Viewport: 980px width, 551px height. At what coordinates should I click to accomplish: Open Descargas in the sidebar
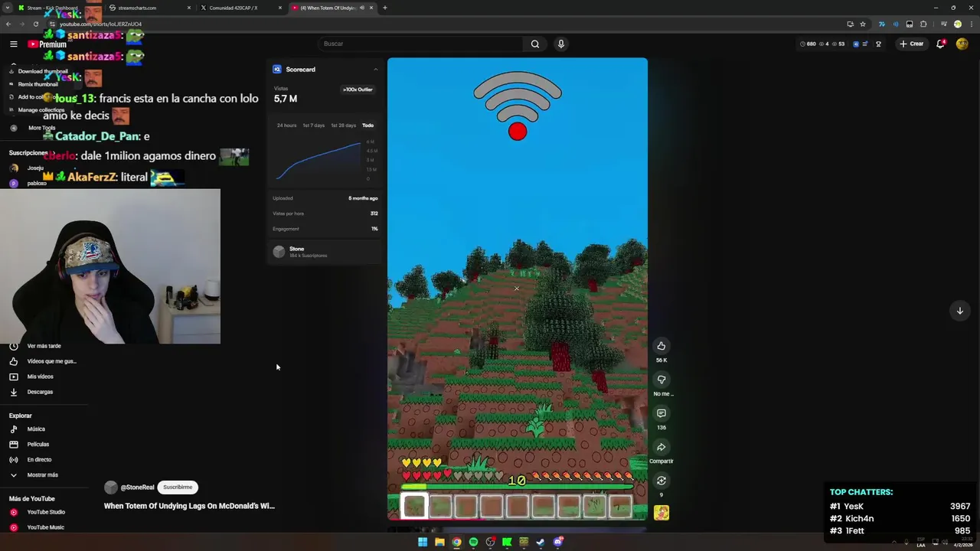point(40,392)
